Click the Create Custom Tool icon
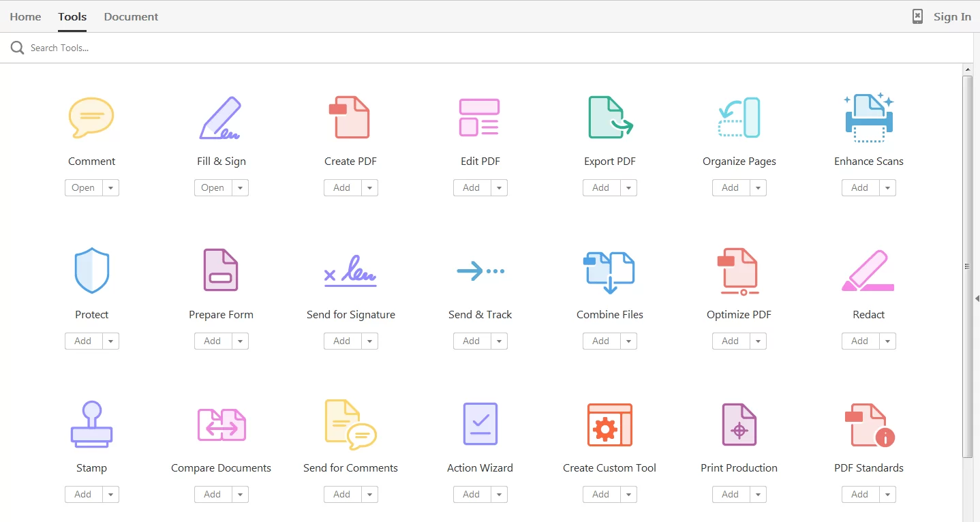This screenshot has width=980, height=522. 609,424
